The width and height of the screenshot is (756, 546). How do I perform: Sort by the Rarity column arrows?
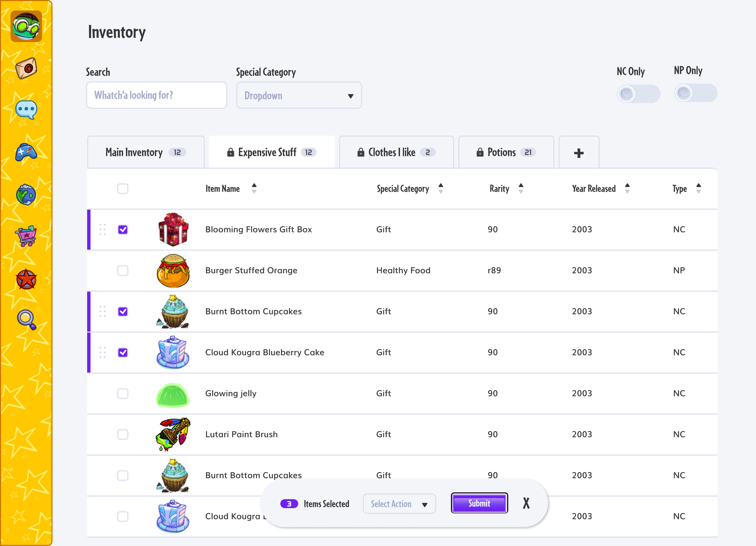click(x=521, y=189)
